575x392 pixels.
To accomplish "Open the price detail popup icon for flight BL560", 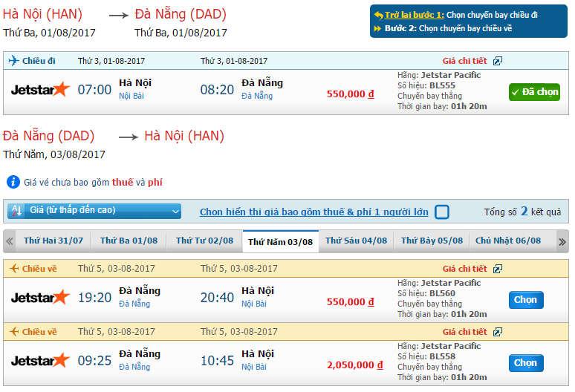I will coord(498,269).
